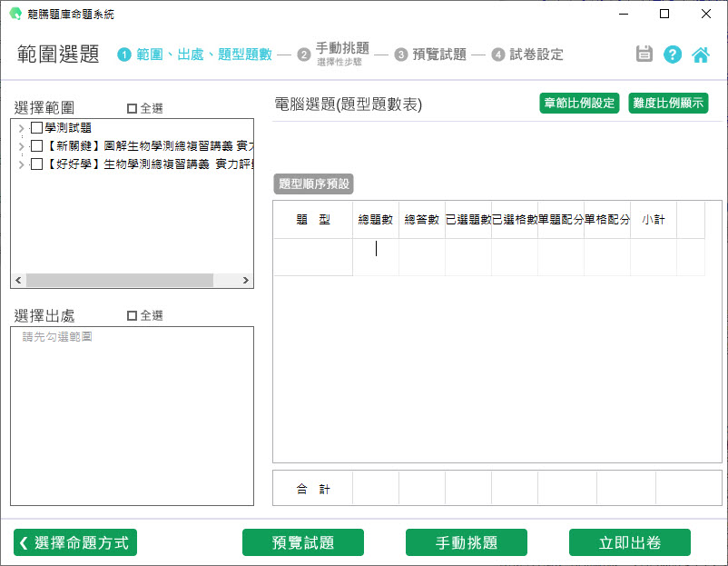The width and height of the screenshot is (728, 566).
Task: Check 全選 box for 選擇範圍
Action: pyautogui.click(x=133, y=108)
